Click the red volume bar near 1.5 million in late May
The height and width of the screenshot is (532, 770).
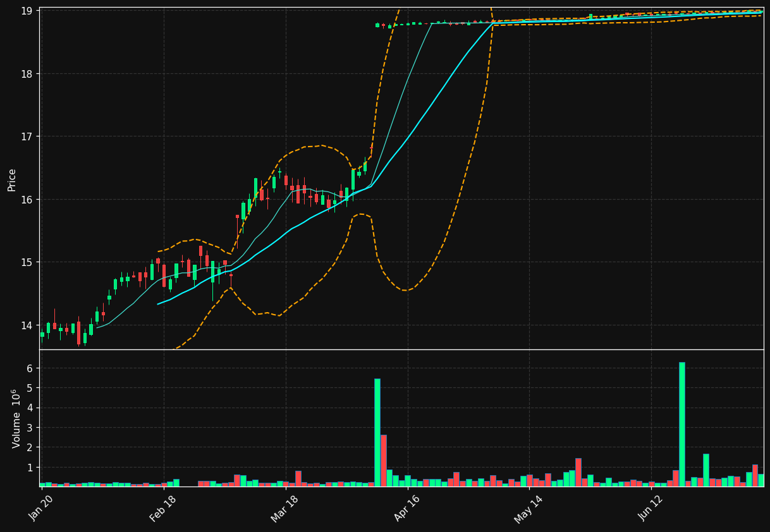pyautogui.click(x=578, y=473)
